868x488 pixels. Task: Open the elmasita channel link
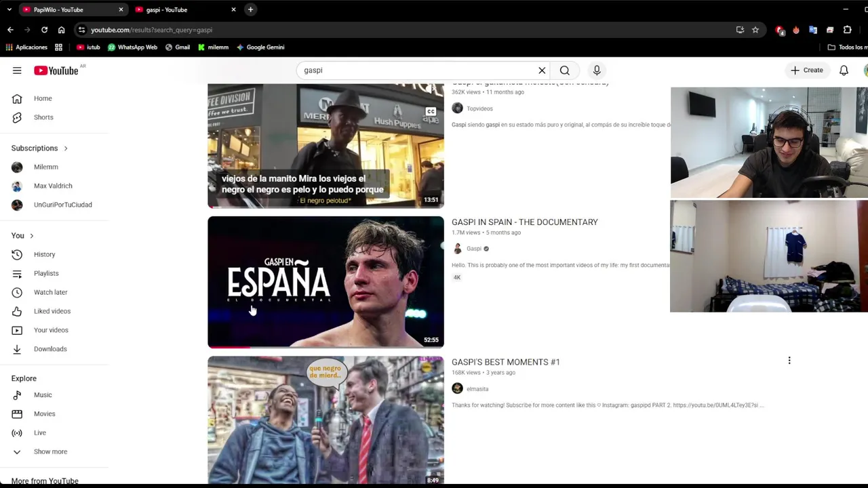[x=477, y=389]
